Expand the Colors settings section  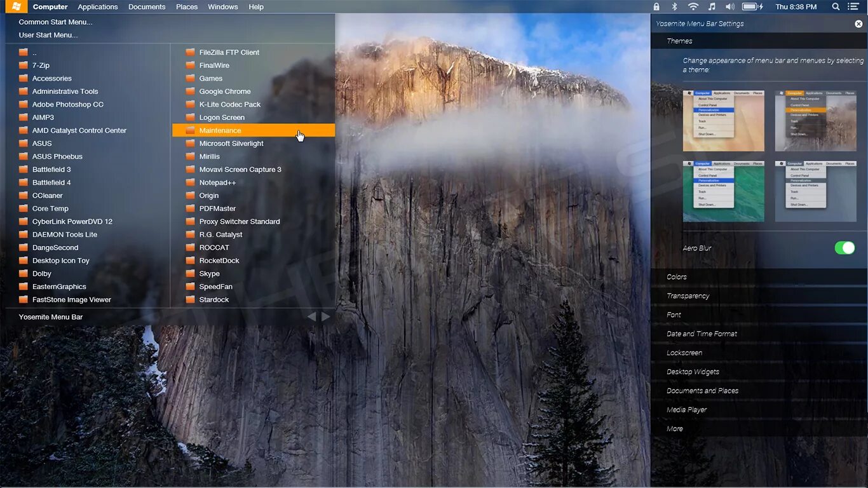759,277
